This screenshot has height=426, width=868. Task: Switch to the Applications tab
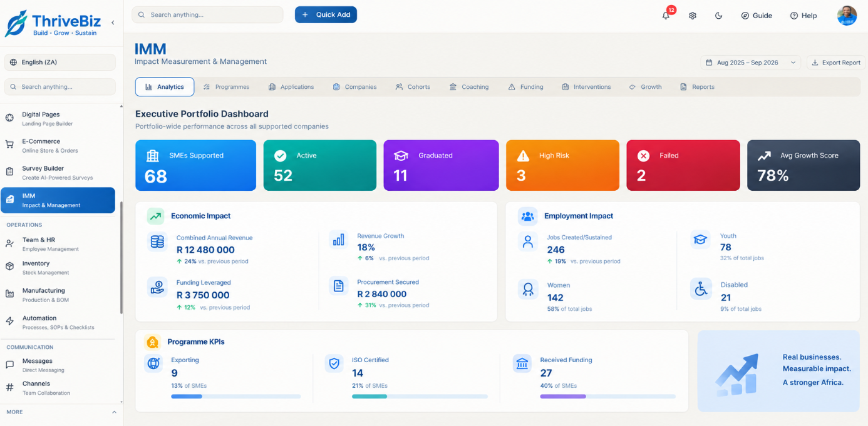tap(291, 87)
